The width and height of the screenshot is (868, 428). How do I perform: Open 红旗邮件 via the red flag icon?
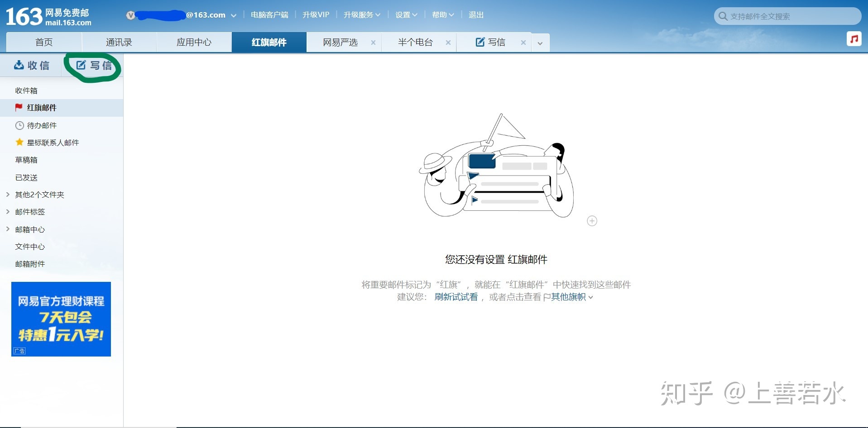click(x=19, y=108)
